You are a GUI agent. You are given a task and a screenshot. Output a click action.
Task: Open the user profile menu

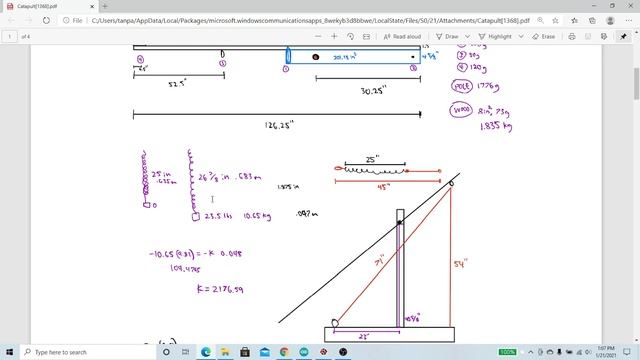(x=610, y=20)
